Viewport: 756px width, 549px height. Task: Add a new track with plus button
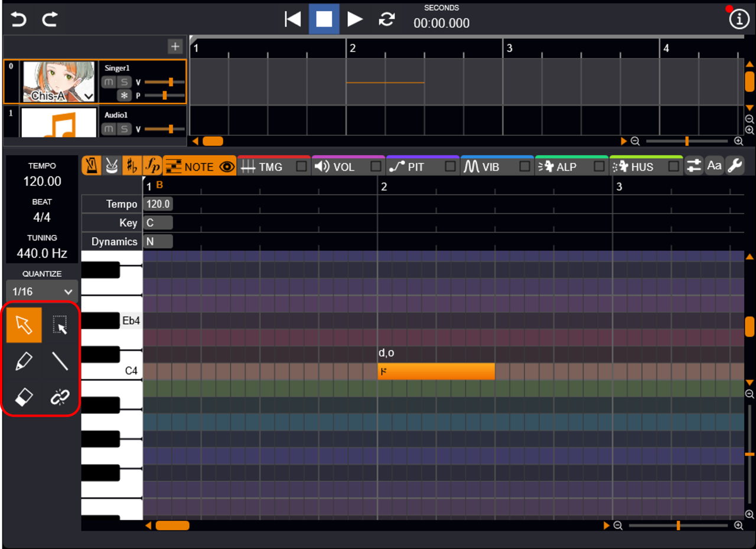click(175, 46)
